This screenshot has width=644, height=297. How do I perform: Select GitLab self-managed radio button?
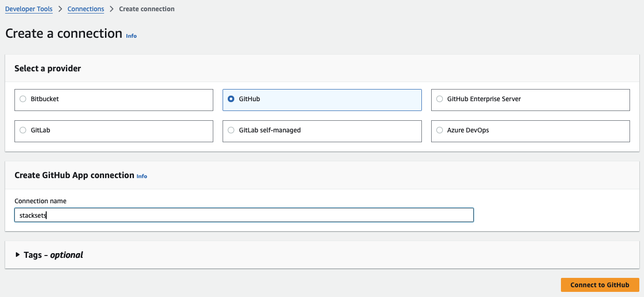click(x=231, y=131)
